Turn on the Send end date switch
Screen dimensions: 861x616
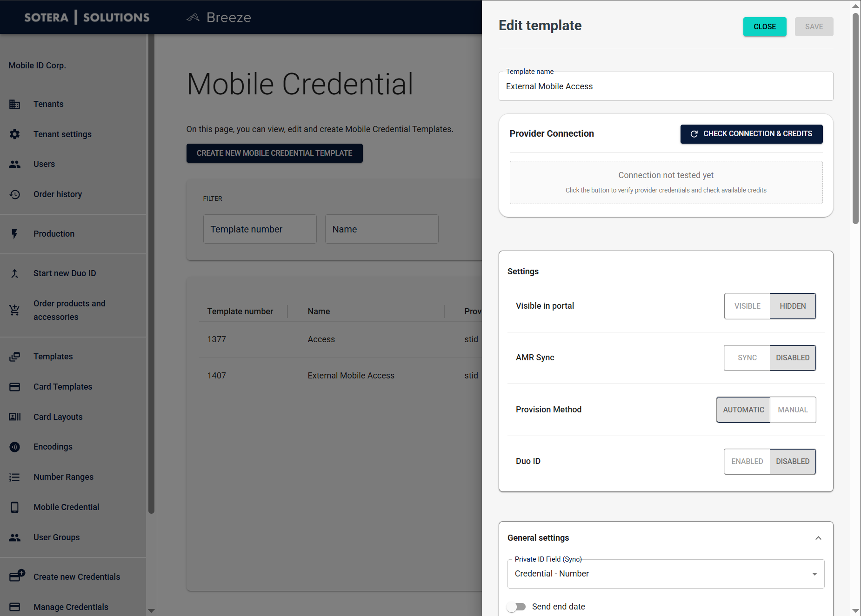(x=516, y=606)
